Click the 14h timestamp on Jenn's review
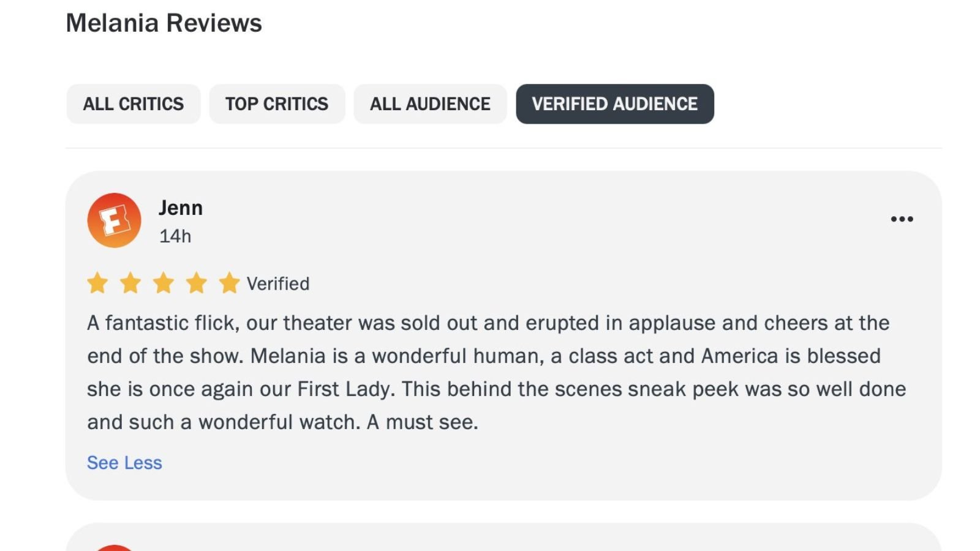 175,236
